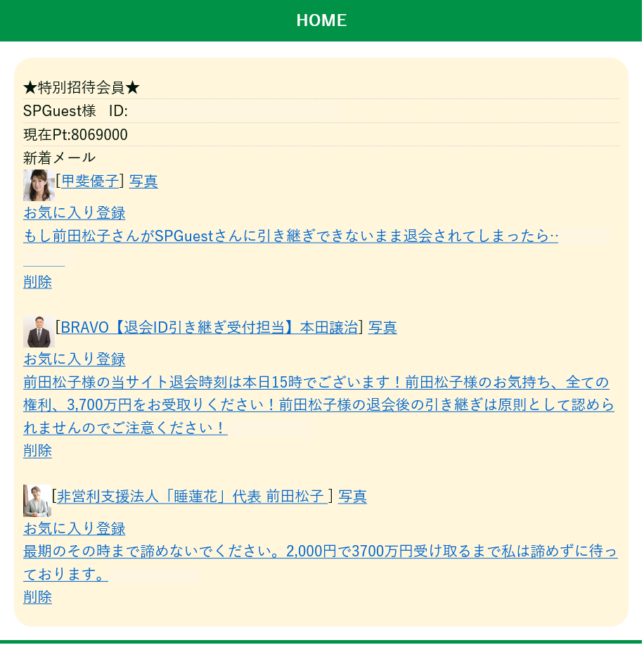Screen dimensions: 644x645
Task: Open 非営利支援法人「睡蓮花」代表 前田松子 link
Action: point(192,497)
